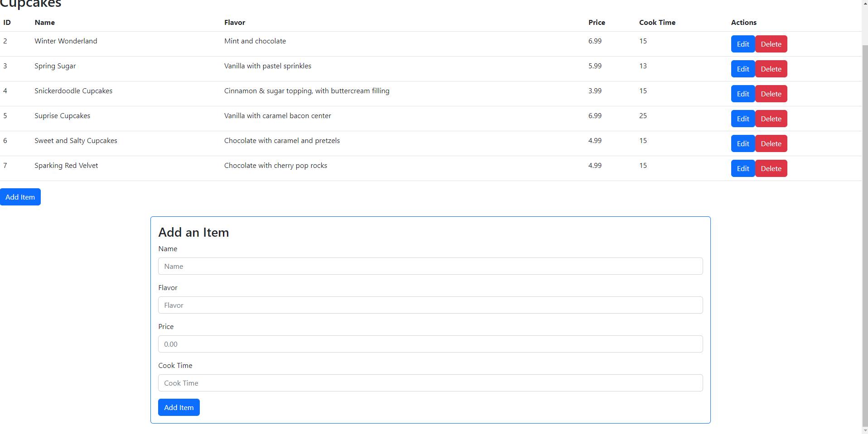Submit the form with Add Item
This screenshot has width=868, height=434.
pyautogui.click(x=178, y=407)
